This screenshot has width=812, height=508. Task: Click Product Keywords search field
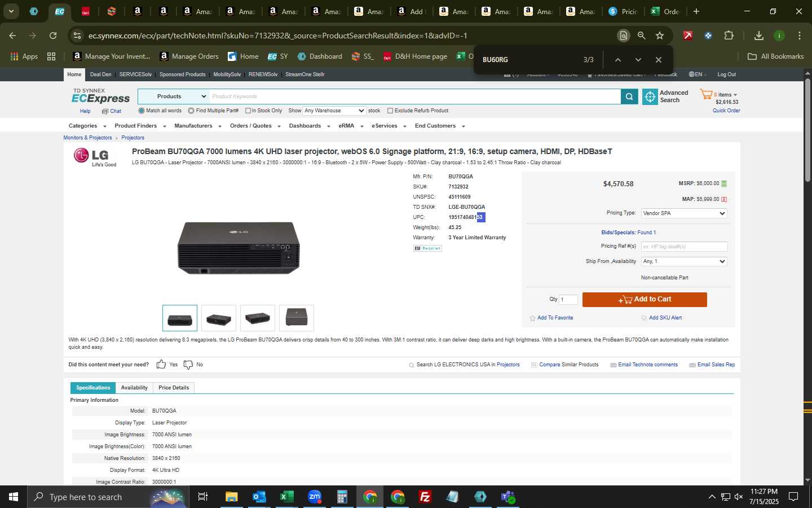click(415, 97)
